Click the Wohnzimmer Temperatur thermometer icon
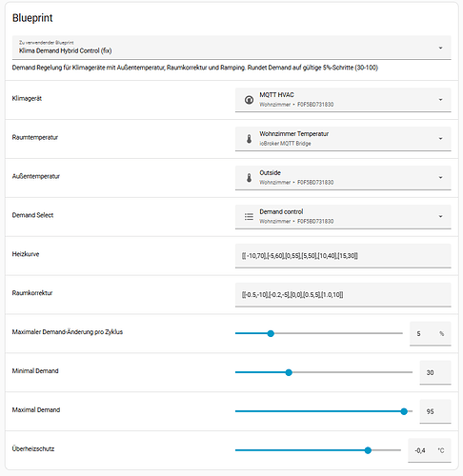The width and height of the screenshot is (463, 476). pyautogui.click(x=249, y=139)
